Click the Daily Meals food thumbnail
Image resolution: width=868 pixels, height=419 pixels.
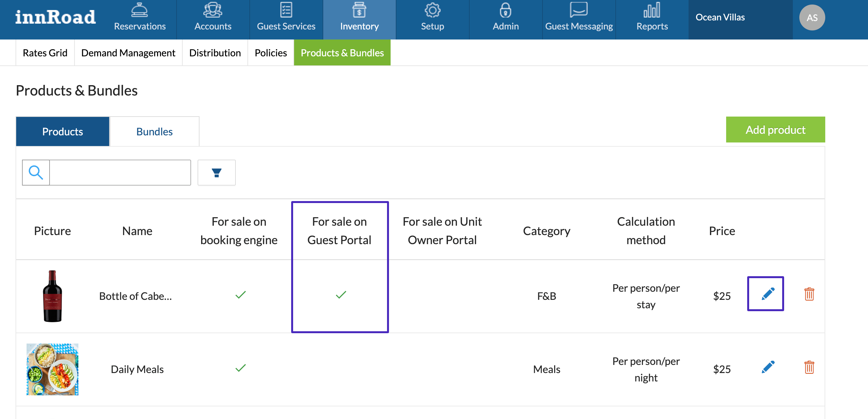click(x=52, y=369)
